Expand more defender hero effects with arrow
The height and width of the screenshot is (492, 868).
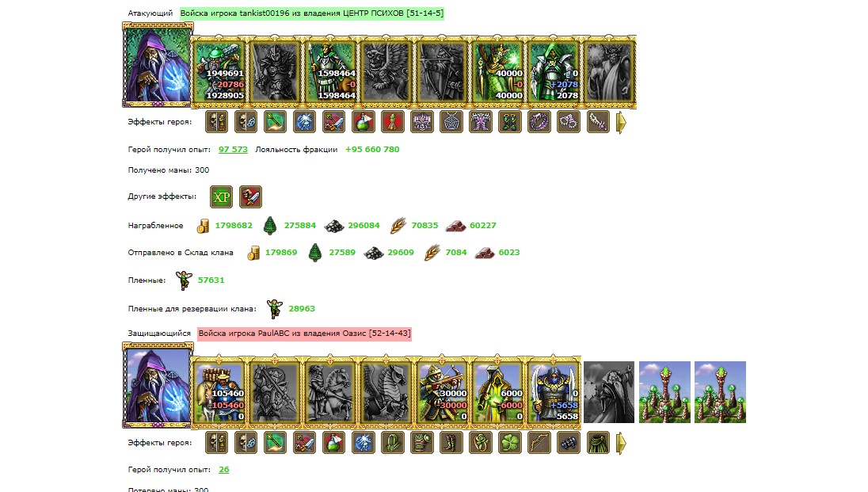[621, 443]
